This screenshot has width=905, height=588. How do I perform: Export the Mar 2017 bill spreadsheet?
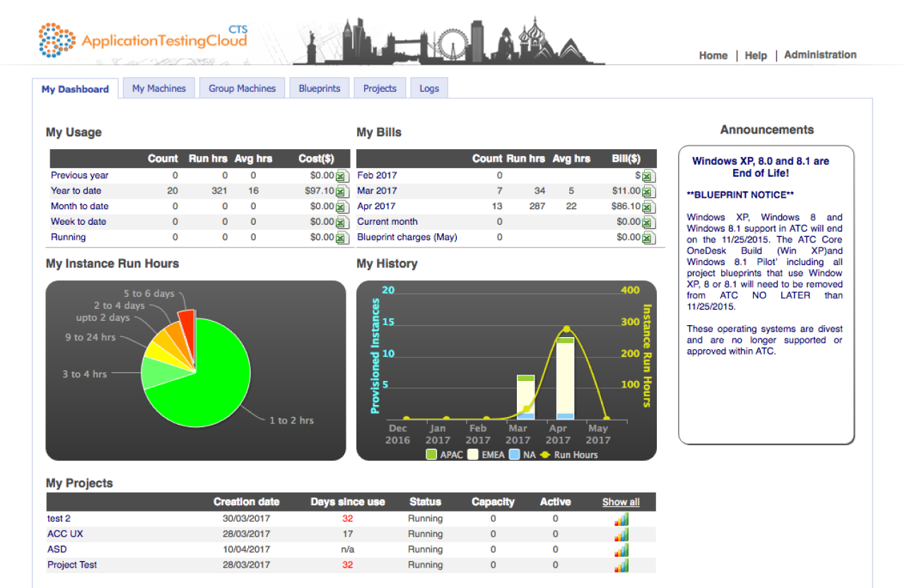[648, 192]
